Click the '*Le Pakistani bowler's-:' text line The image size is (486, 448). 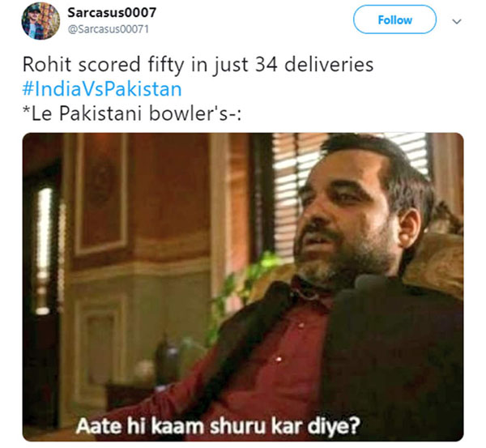132,113
